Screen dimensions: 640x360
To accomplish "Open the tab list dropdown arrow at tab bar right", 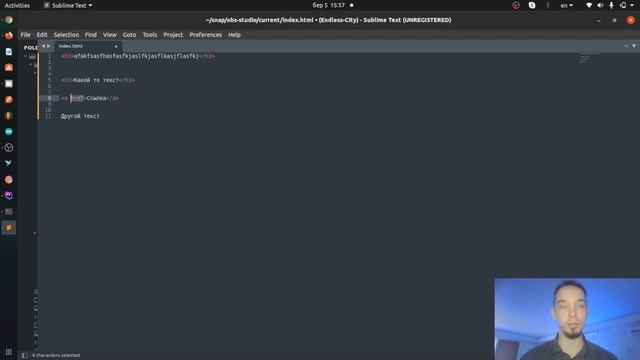I will pyautogui.click(x=634, y=46).
